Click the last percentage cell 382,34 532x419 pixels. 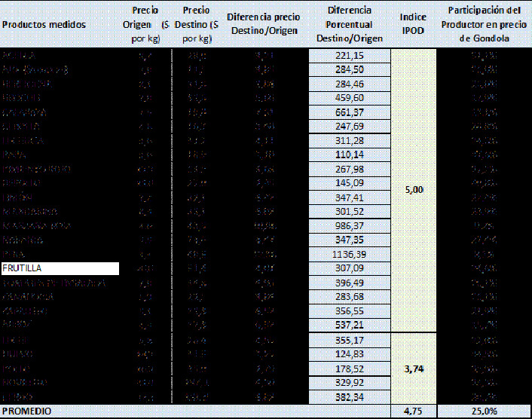pyautogui.click(x=350, y=396)
